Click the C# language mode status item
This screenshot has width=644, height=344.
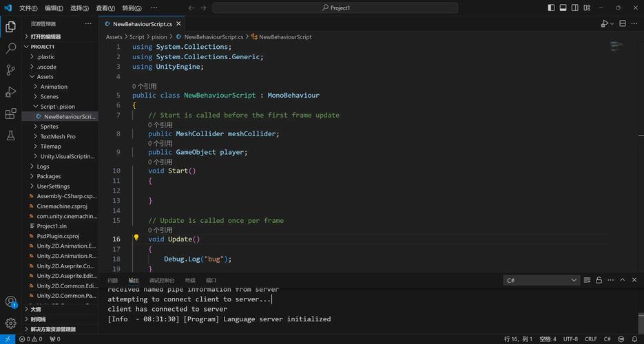click(607, 339)
